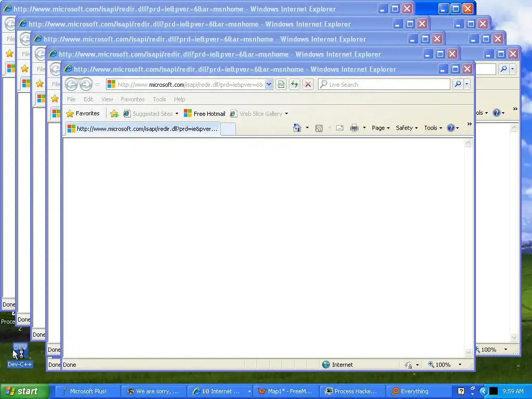Open the Favorites menu
The image size is (532, 399).
click(132, 99)
